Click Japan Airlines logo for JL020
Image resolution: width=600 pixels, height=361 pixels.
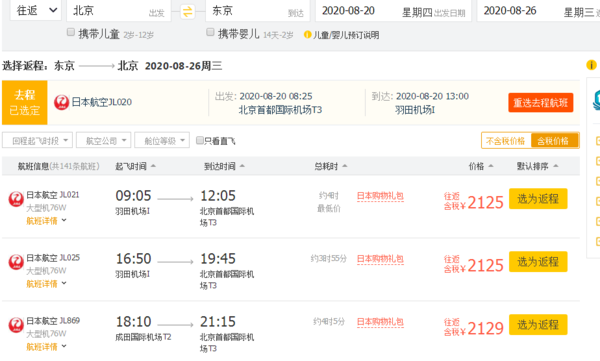point(61,102)
